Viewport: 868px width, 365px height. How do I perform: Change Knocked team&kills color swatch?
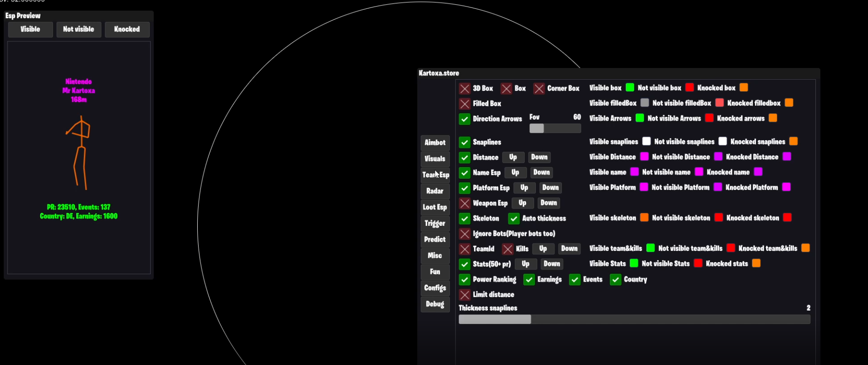(x=806, y=248)
